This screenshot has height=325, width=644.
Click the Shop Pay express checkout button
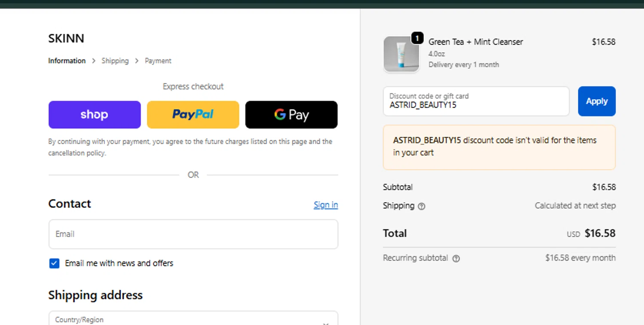coord(94,115)
